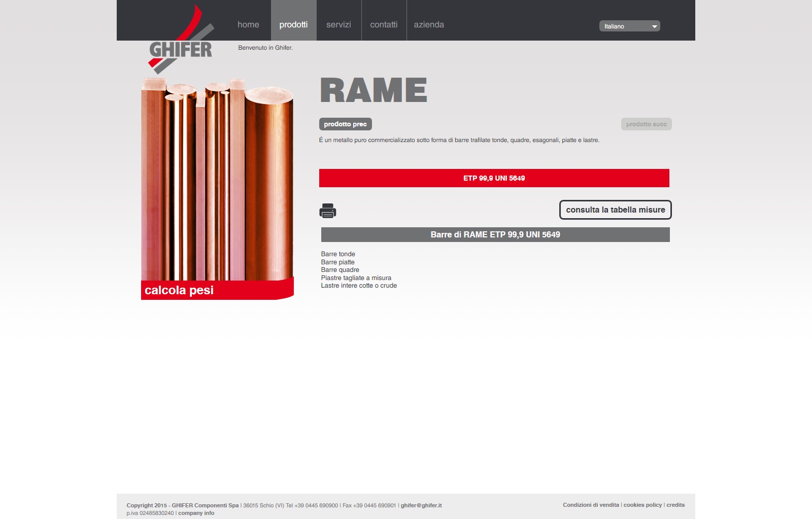Open the servizi menu item
This screenshot has width=812, height=519.
tap(339, 24)
